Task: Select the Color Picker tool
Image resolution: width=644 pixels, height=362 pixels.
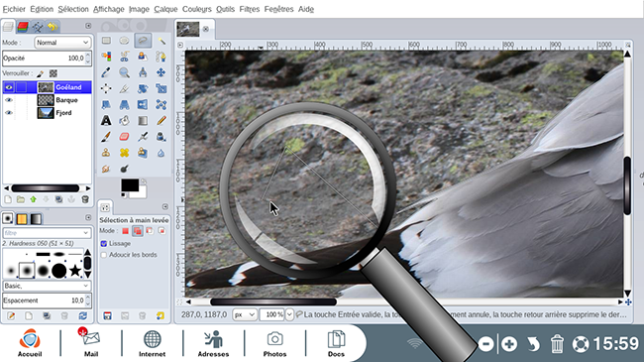Action: coord(106,72)
